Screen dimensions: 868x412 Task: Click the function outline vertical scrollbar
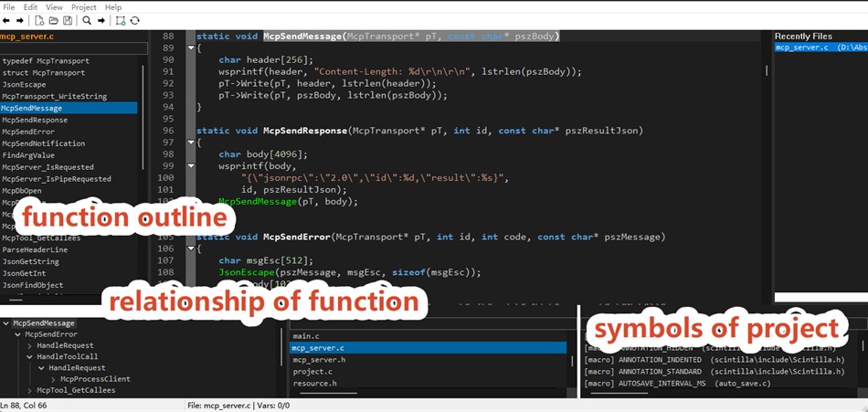click(x=143, y=118)
